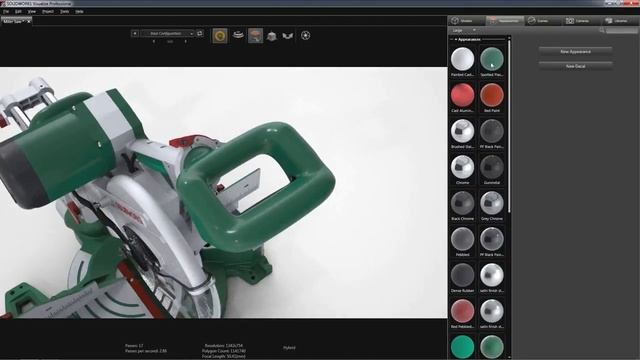Switch to the Models tab
This screenshot has height=360, width=640.
[467, 20]
